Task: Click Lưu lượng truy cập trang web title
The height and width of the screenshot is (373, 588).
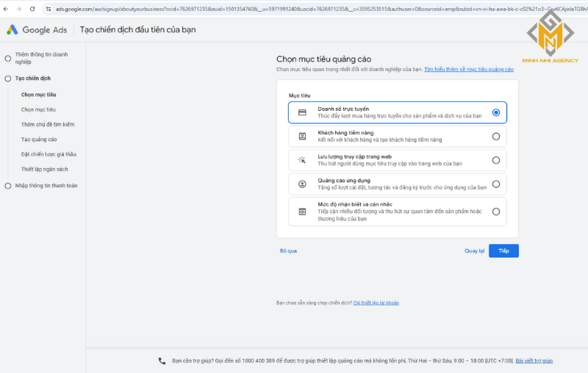Action: pos(355,157)
